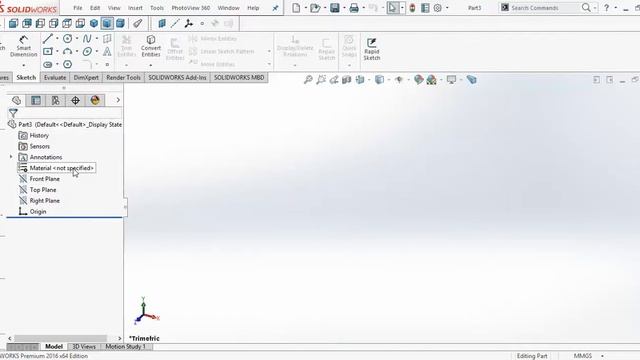
Task: Click the Apply Scene icon
Action: (x=431, y=80)
